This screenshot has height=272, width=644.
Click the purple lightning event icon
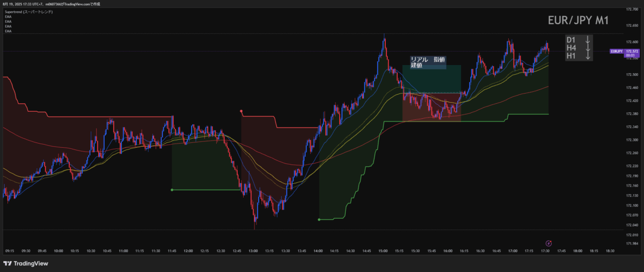click(549, 244)
